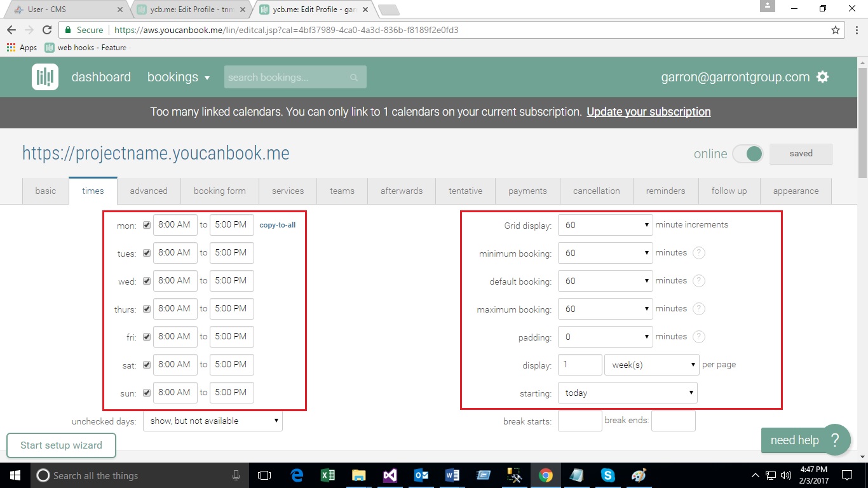Open account settings gear icon
Viewport: 868px width, 488px height.
click(x=823, y=77)
